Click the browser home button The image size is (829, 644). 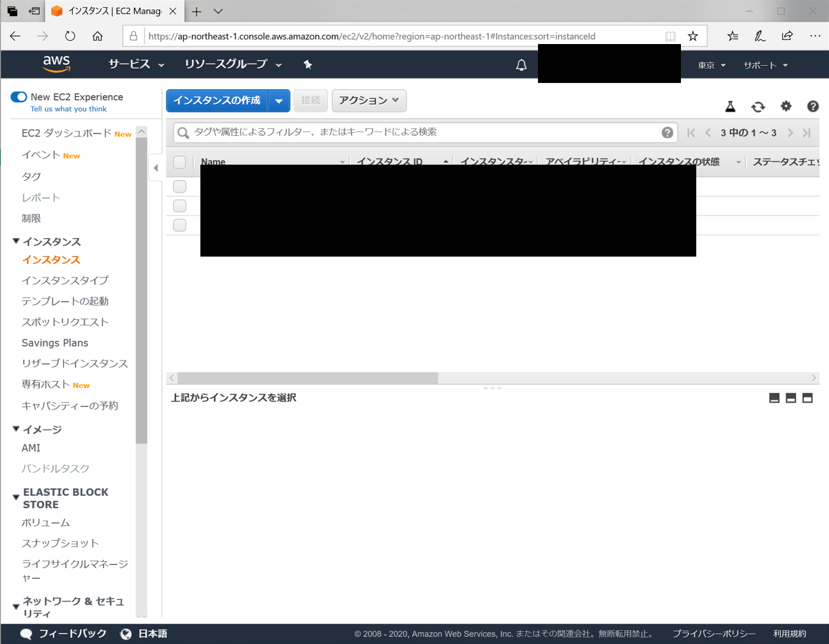pyautogui.click(x=97, y=36)
